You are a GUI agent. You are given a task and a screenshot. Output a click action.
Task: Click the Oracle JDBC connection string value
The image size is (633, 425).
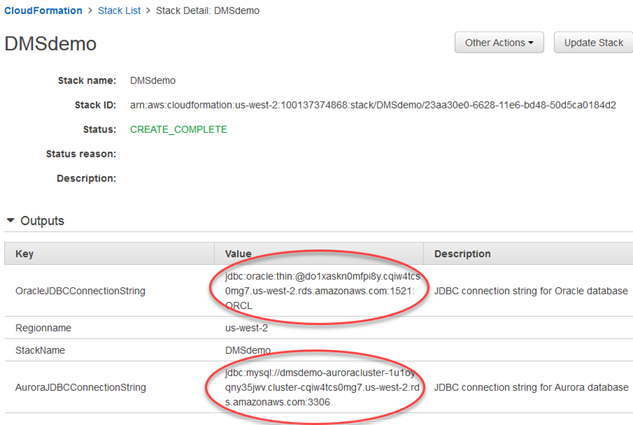click(x=318, y=291)
